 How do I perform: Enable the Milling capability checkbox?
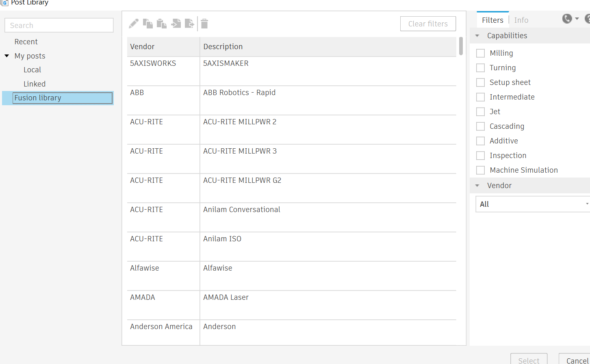[480, 53]
